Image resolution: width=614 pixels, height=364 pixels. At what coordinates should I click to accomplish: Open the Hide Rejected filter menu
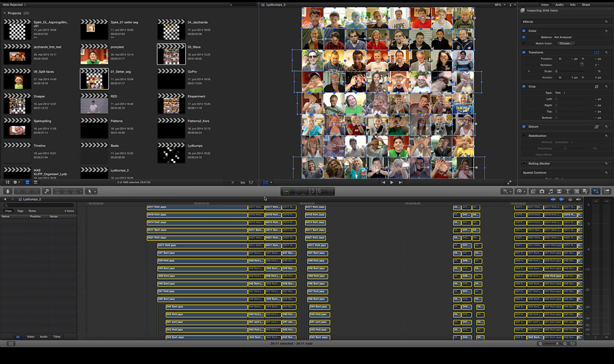(x=14, y=5)
